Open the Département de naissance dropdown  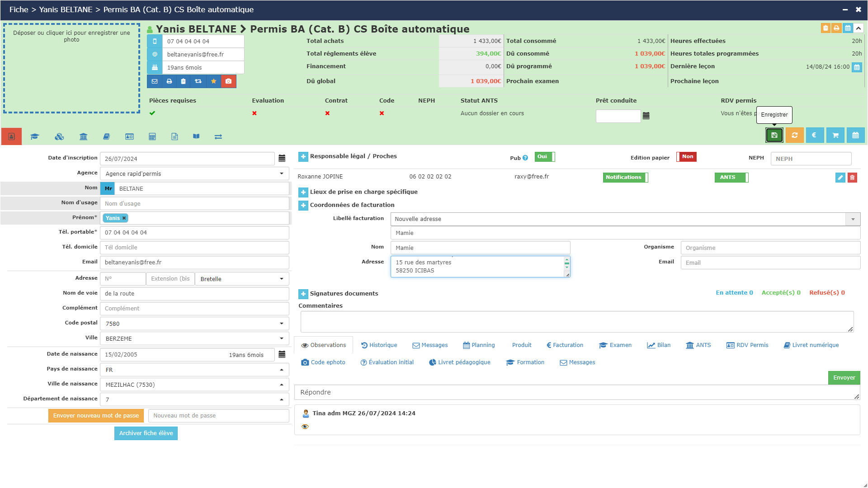[194, 399]
